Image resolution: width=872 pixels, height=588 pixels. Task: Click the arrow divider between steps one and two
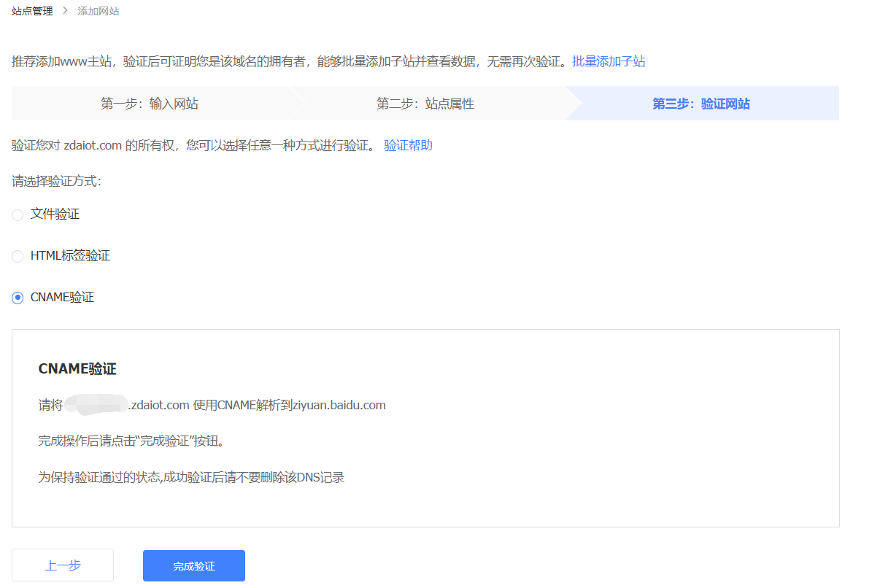click(x=297, y=104)
